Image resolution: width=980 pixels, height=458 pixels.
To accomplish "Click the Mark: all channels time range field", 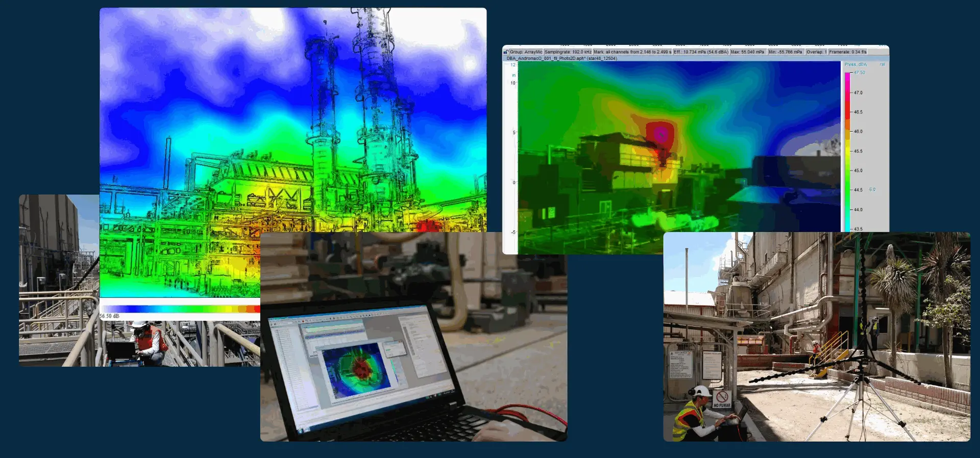I will point(632,52).
